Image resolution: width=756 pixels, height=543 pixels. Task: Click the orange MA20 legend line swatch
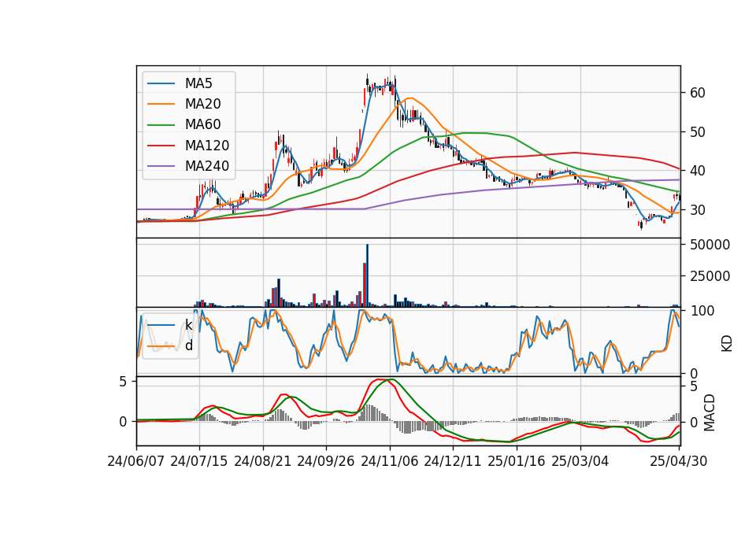pyautogui.click(x=161, y=104)
